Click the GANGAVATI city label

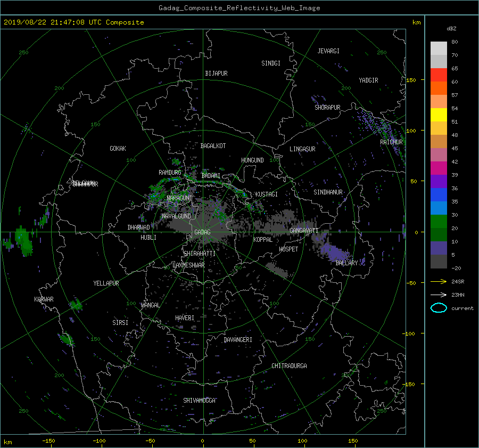click(304, 230)
